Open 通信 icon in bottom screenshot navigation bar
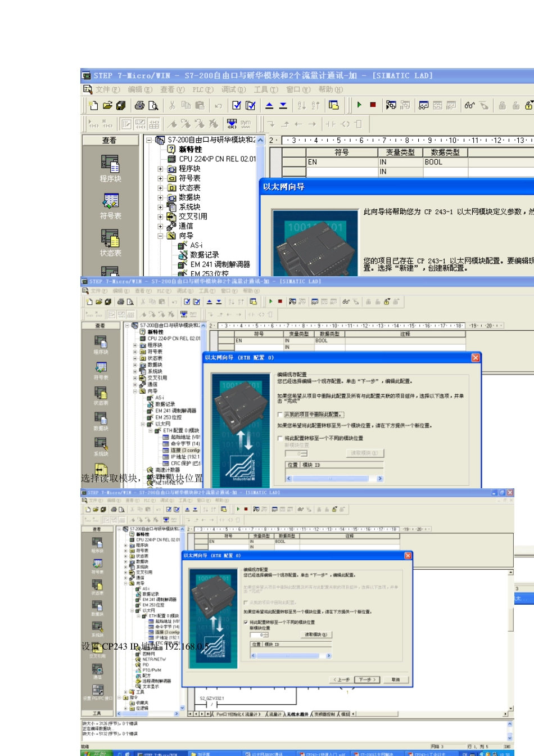 (x=98, y=671)
